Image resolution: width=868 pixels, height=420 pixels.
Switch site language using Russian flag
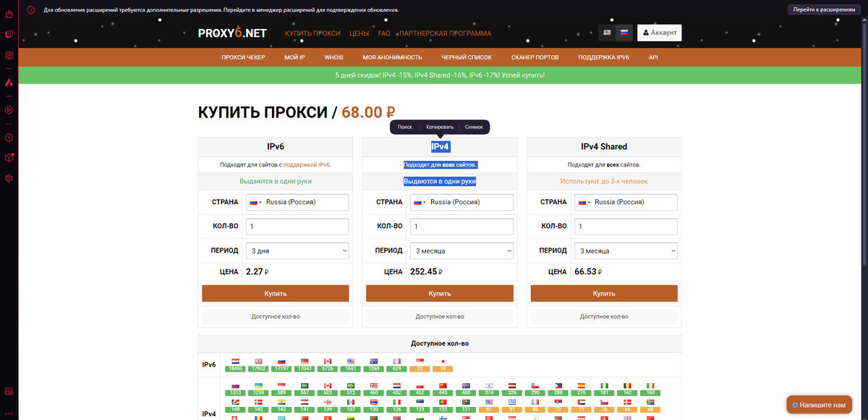[624, 33]
